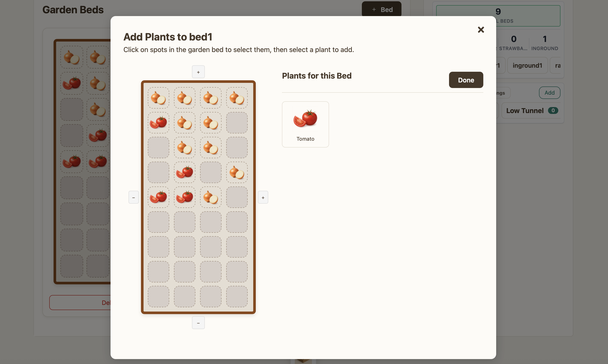Viewport: 608px width, 364px height.
Task: Close the Add Plants dialog
Action: coord(481,30)
